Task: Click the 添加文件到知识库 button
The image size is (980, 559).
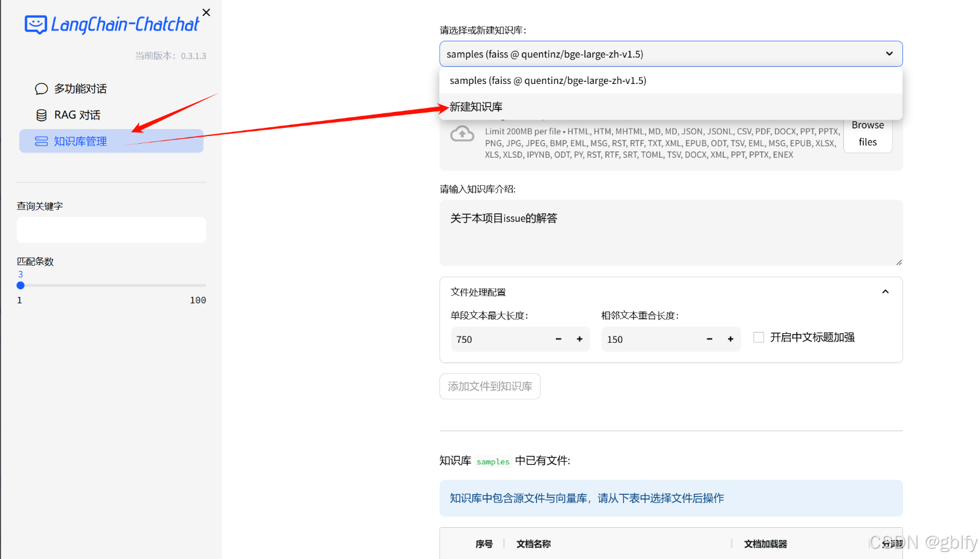Action: click(x=490, y=386)
